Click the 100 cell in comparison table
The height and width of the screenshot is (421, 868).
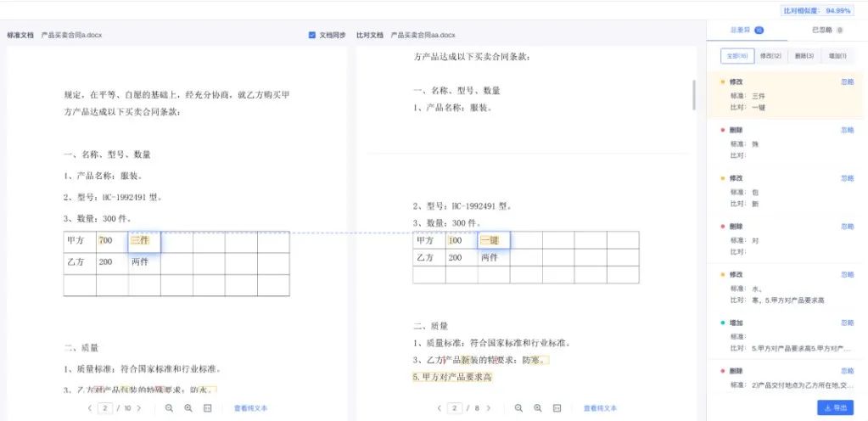pyautogui.click(x=462, y=240)
